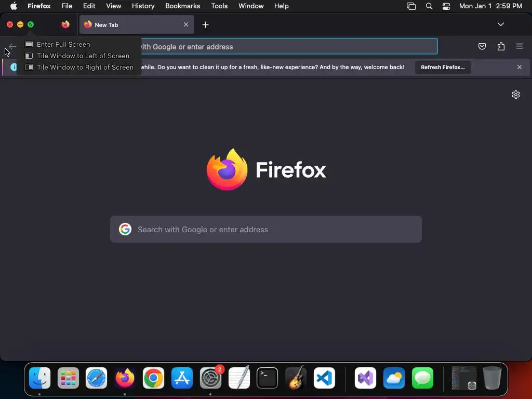Click the Save to Pocket icon
Screen dimensions: 532x399
[x=482, y=46]
